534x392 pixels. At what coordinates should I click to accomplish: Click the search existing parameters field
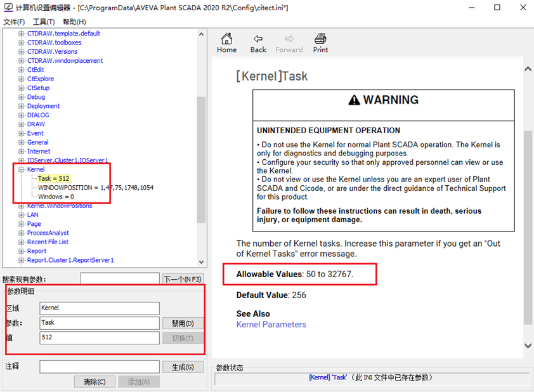point(120,279)
